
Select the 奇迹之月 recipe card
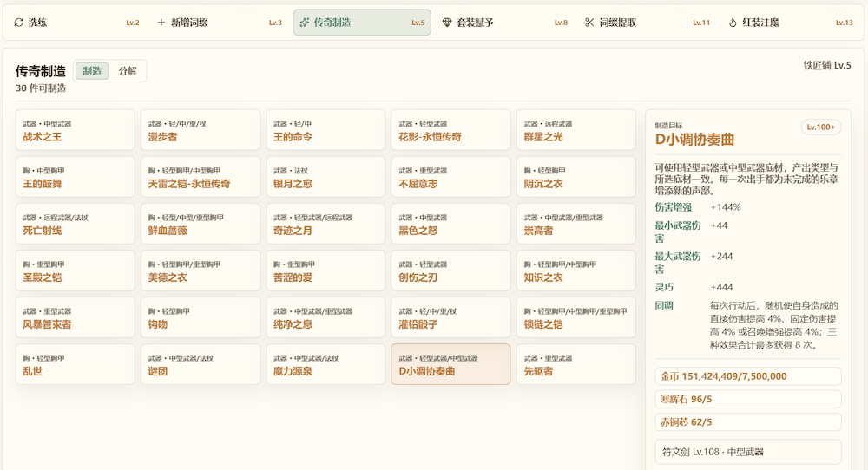pos(325,224)
